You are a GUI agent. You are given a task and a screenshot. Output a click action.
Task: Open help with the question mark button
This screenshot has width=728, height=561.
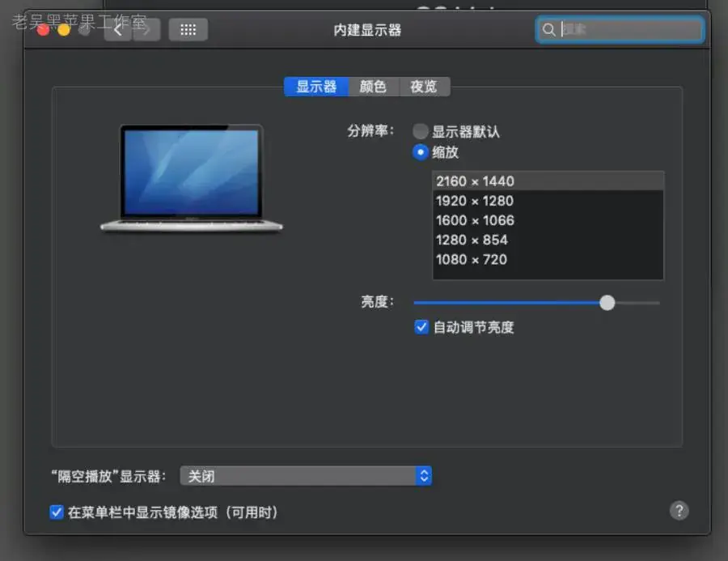coord(679,510)
